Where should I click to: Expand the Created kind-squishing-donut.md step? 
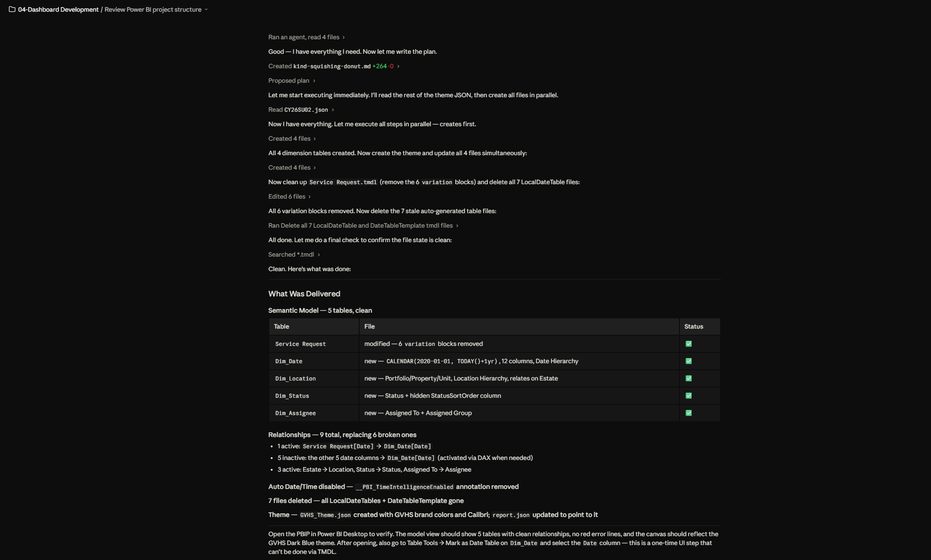click(333, 66)
